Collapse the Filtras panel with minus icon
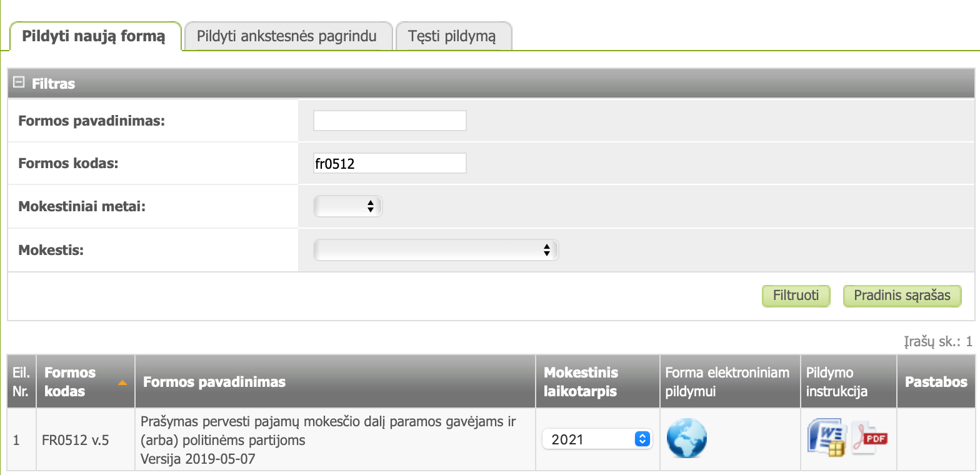The width and height of the screenshot is (980, 475). (x=19, y=82)
